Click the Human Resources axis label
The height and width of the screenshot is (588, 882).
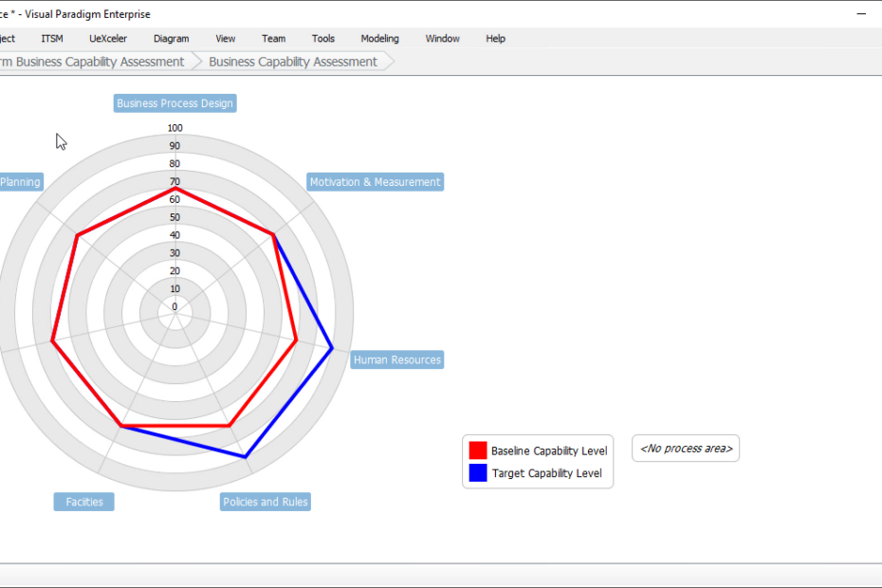coord(396,360)
